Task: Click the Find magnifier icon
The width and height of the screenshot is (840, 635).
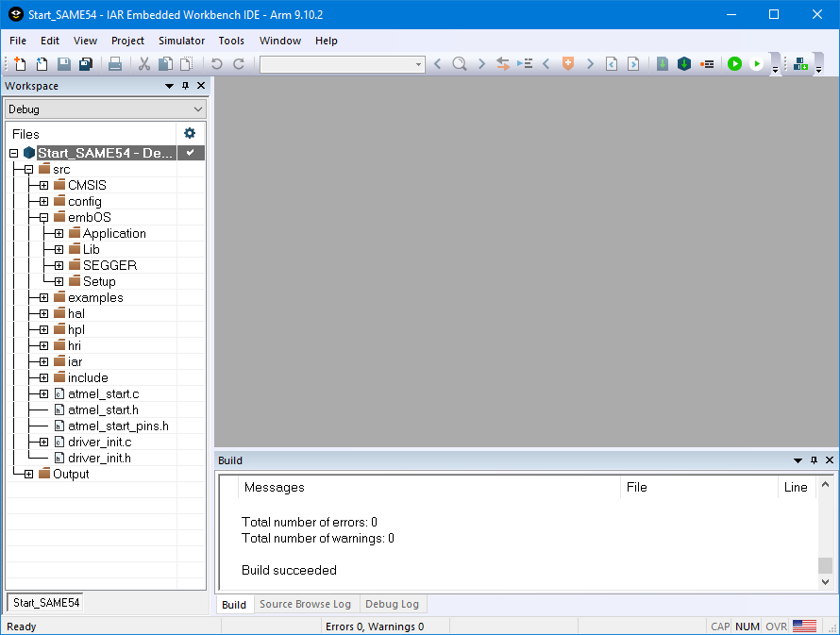Action: tap(459, 64)
